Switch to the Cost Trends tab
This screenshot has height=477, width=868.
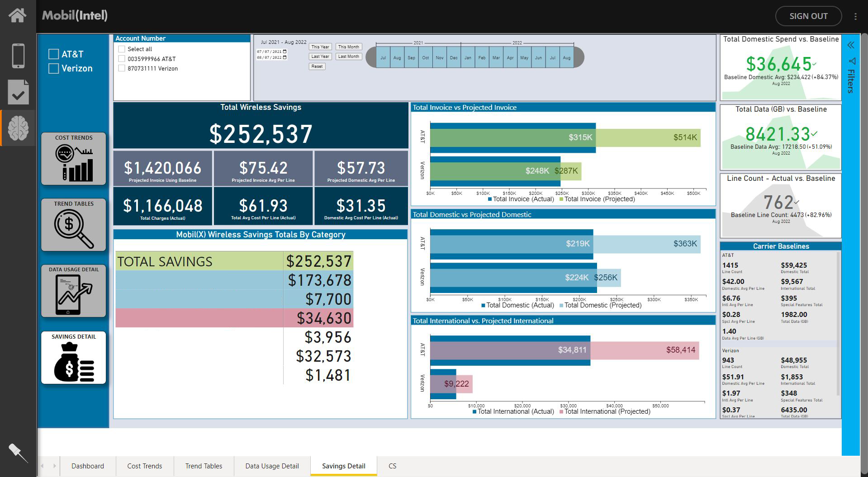[145, 466]
